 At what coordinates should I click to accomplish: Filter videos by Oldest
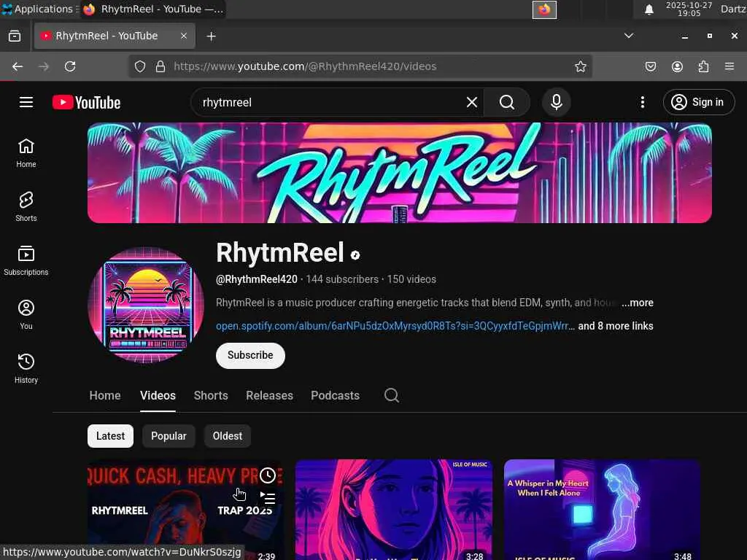pos(228,436)
